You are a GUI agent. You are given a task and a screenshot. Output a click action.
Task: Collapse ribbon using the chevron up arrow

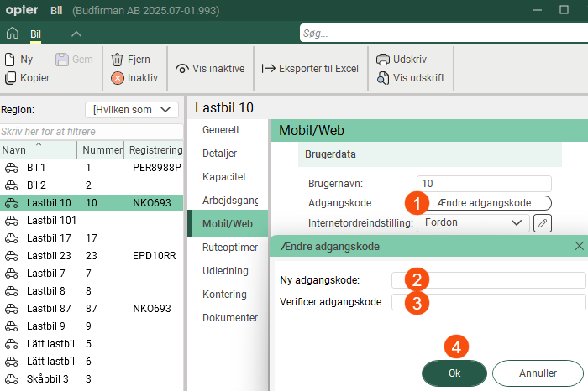[x=76, y=34]
